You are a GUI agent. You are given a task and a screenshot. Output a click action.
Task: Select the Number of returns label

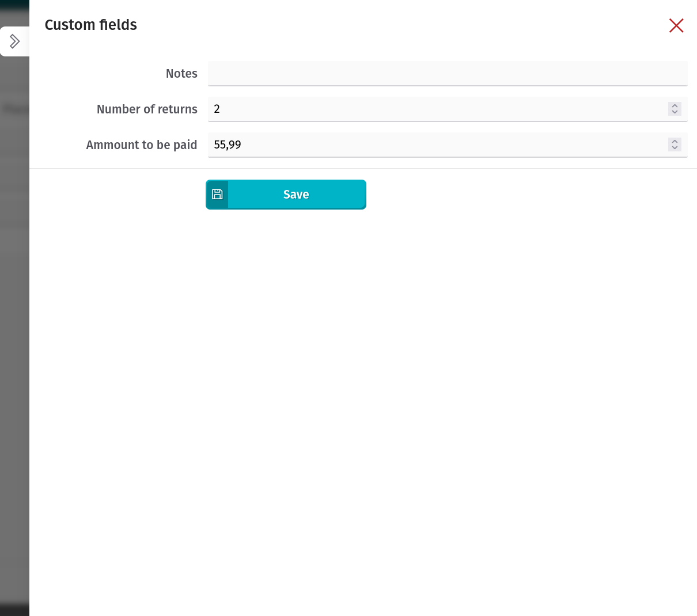tap(147, 109)
